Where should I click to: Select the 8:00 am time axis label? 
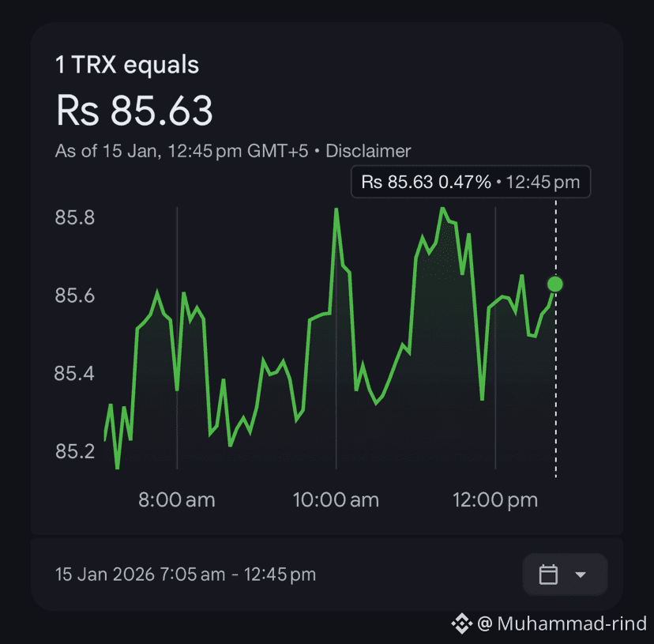pyautogui.click(x=177, y=500)
